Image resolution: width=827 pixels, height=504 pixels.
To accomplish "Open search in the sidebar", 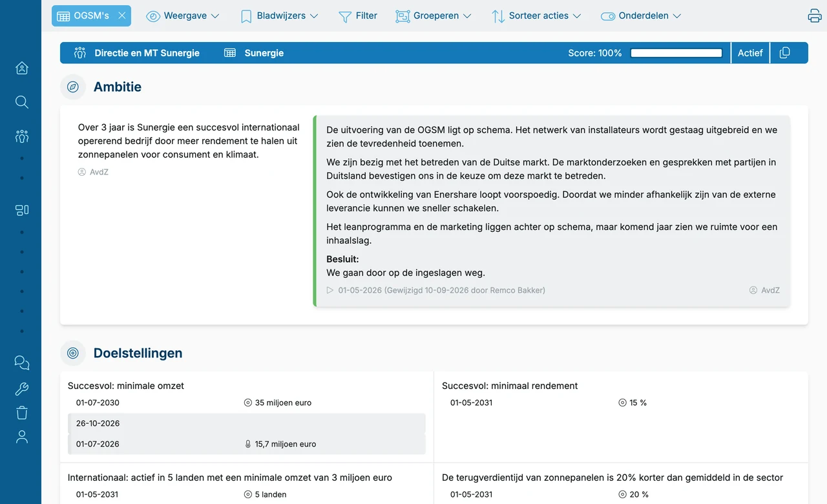I will (22, 102).
